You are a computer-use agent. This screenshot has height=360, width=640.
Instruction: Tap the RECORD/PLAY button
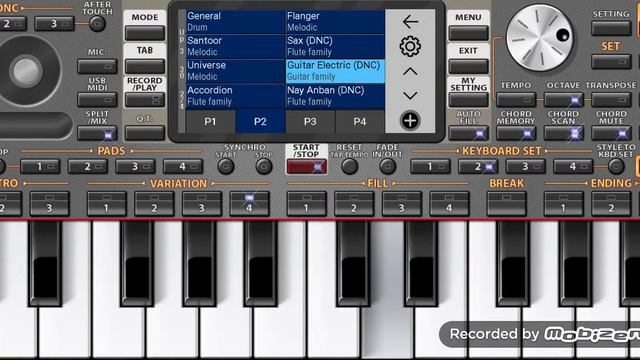(x=145, y=100)
